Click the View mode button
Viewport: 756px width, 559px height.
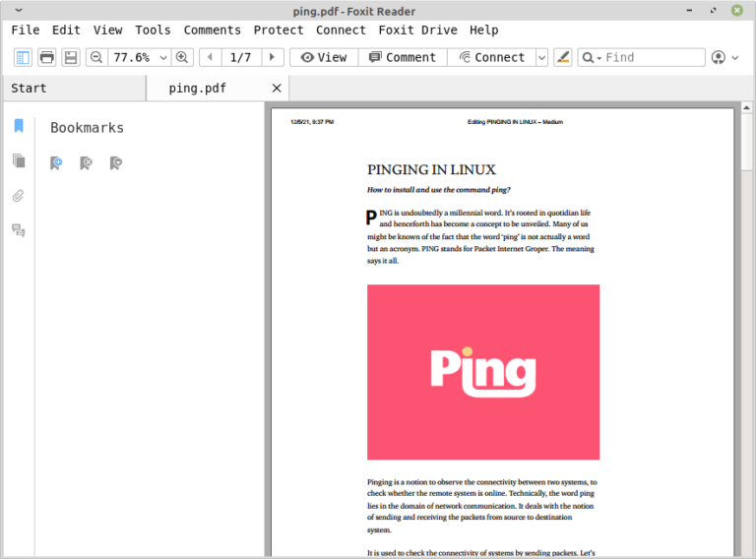(324, 57)
